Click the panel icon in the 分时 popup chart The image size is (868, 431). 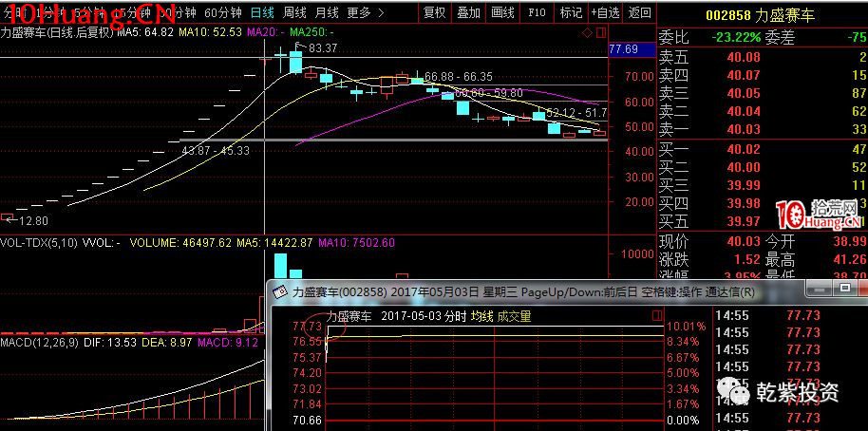click(657, 315)
